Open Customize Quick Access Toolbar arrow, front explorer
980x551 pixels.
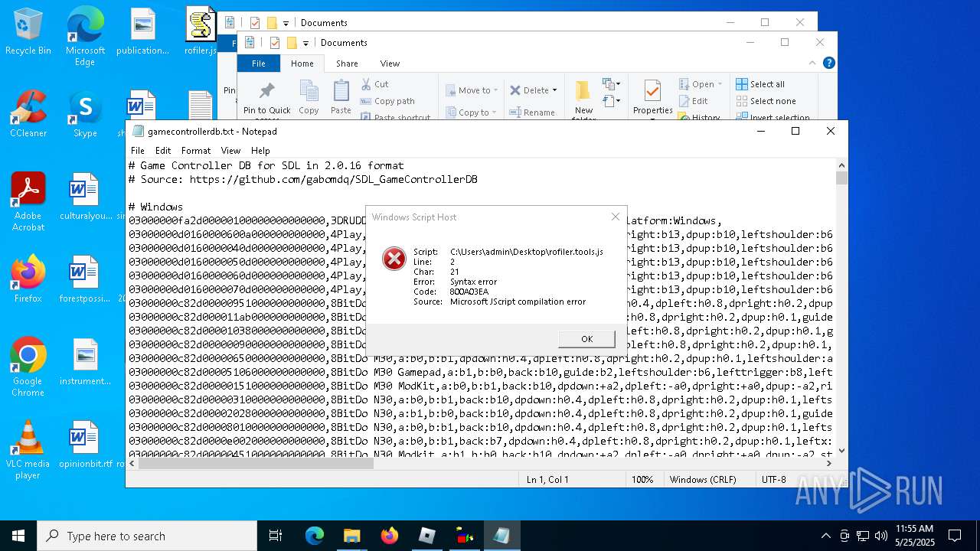305,43
